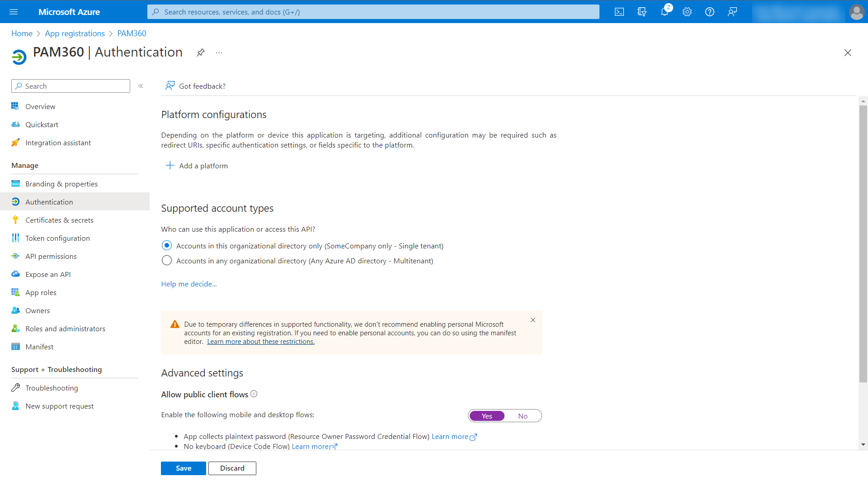Click the content pane vertical scrollbar
This screenshot has width=868, height=486.
coord(863,244)
